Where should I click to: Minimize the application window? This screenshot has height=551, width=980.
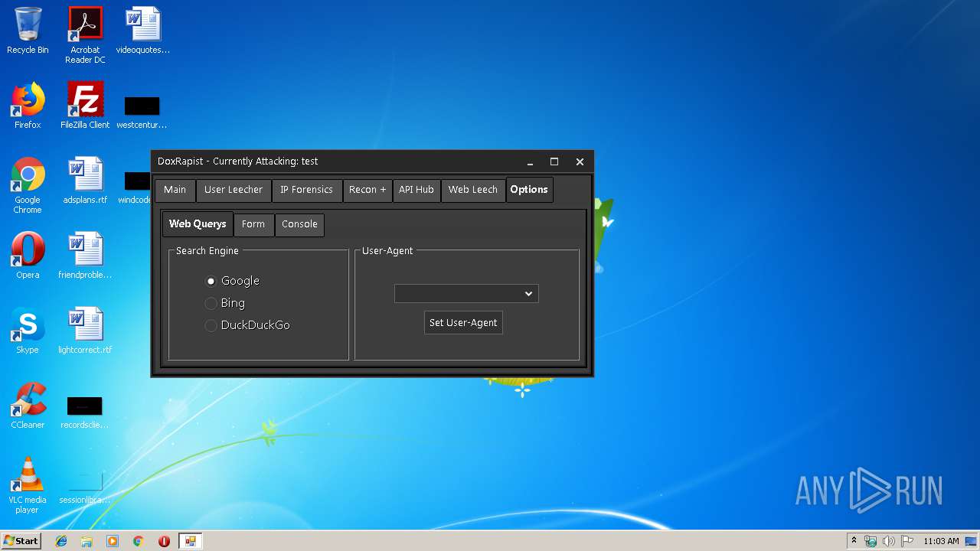coord(530,161)
